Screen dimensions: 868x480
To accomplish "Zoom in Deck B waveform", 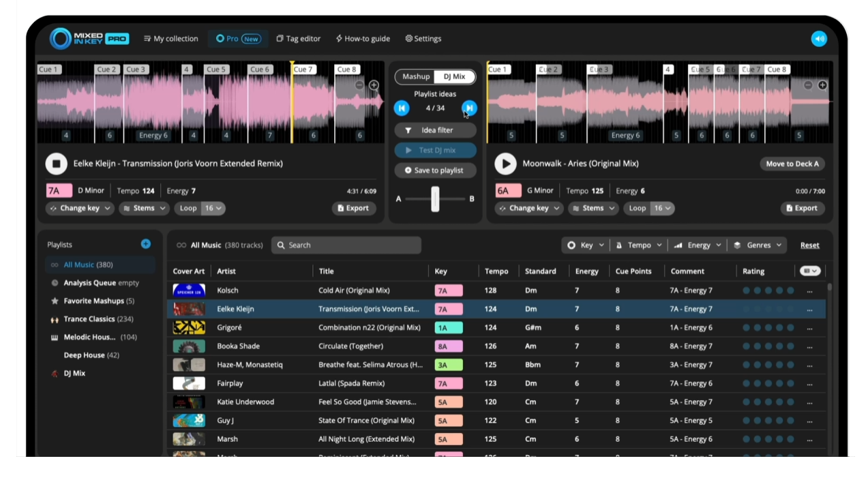I will (x=822, y=85).
